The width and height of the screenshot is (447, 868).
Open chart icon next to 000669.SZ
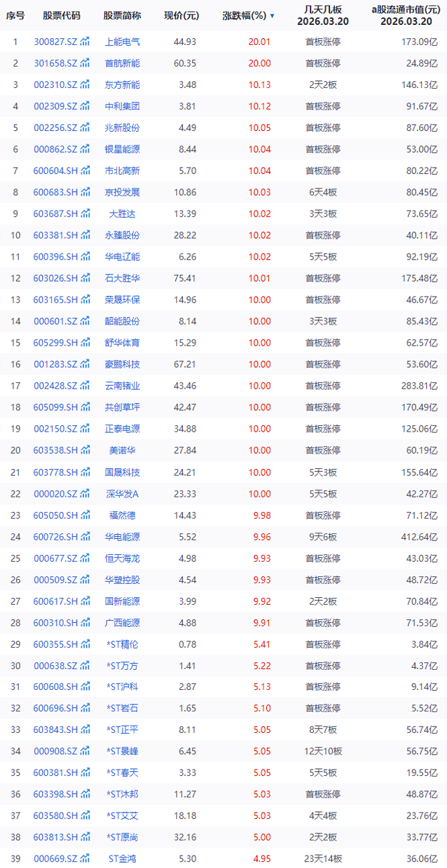tap(85, 858)
